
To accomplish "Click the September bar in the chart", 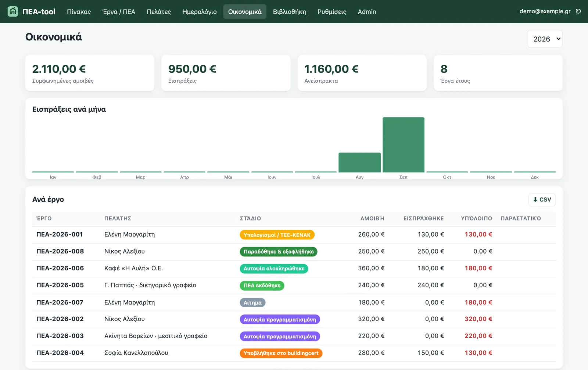I will coord(404,145).
